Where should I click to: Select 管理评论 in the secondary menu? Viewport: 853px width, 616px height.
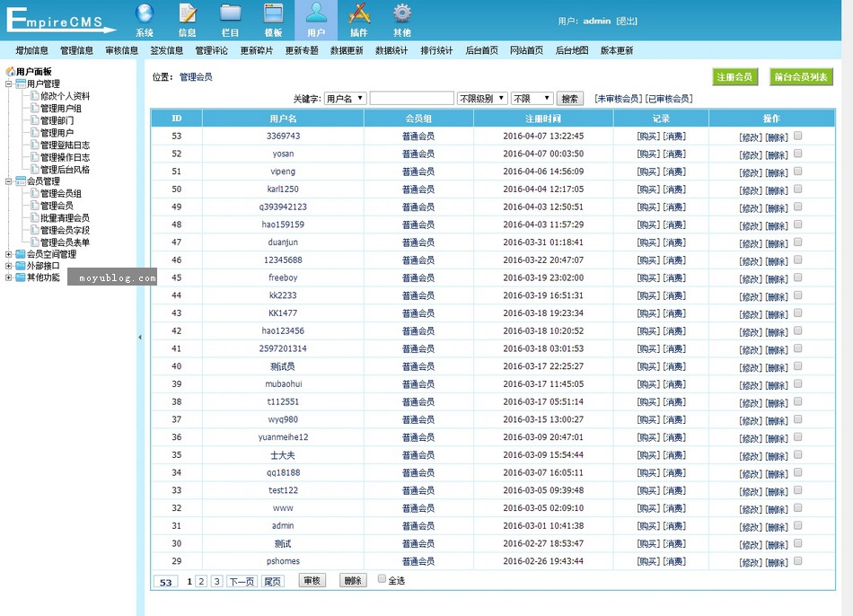(212, 51)
